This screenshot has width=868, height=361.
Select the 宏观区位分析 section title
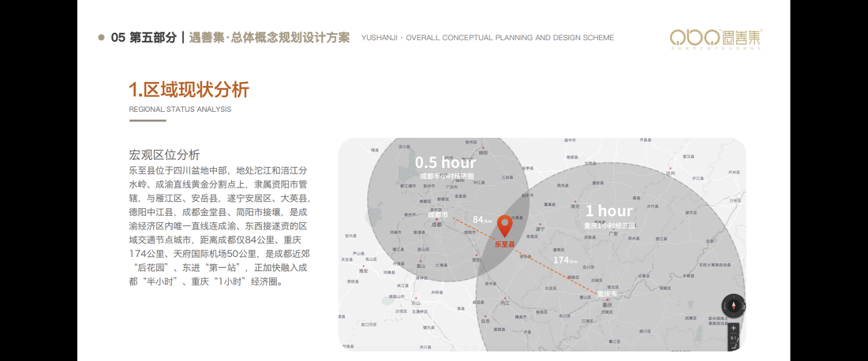pos(164,154)
